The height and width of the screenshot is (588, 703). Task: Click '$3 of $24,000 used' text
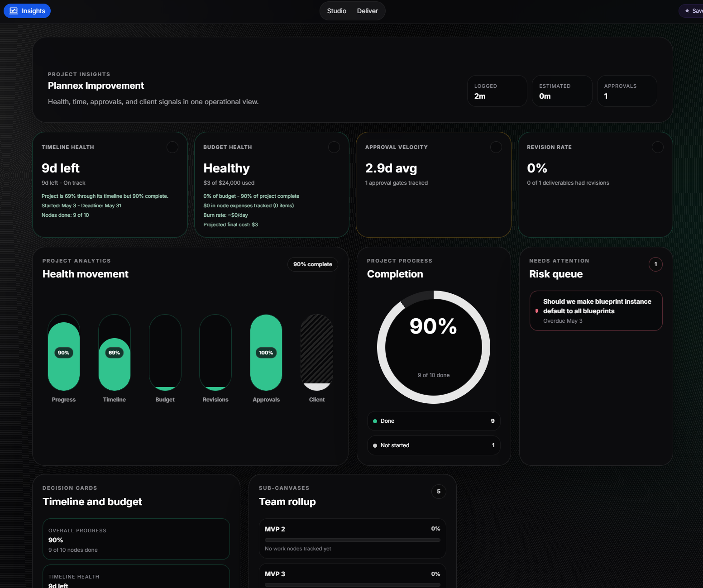click(229, 183)
